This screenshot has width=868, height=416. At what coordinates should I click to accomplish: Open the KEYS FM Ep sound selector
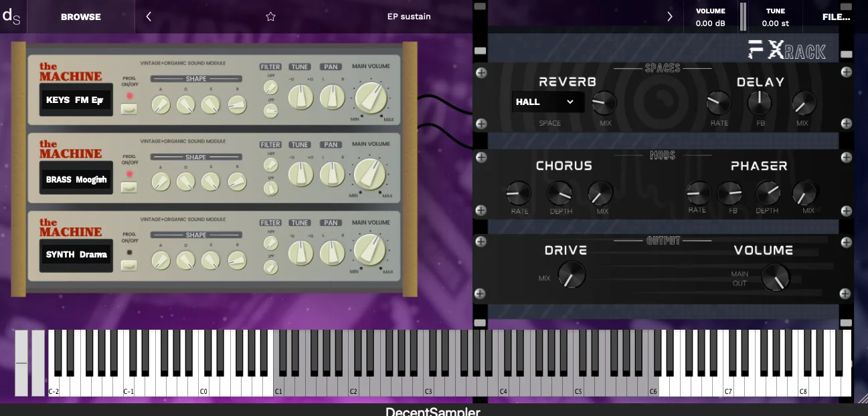point(75,100)
